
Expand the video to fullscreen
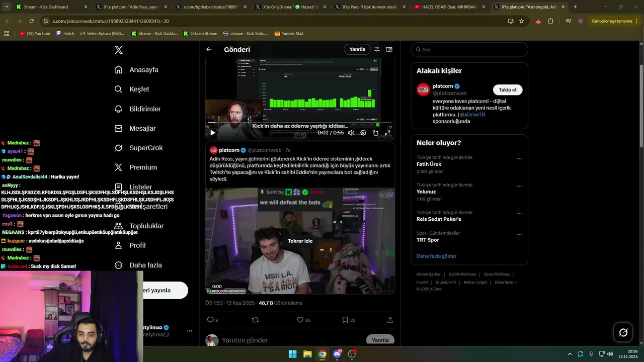(387, 133)
